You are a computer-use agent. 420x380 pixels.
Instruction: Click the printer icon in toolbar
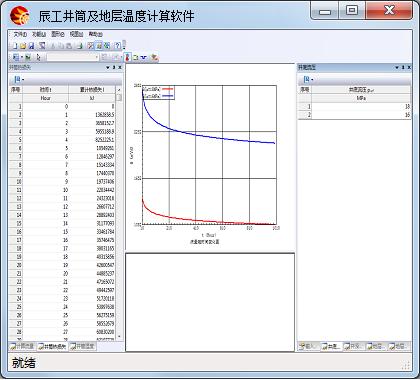(x=79, y=46)
